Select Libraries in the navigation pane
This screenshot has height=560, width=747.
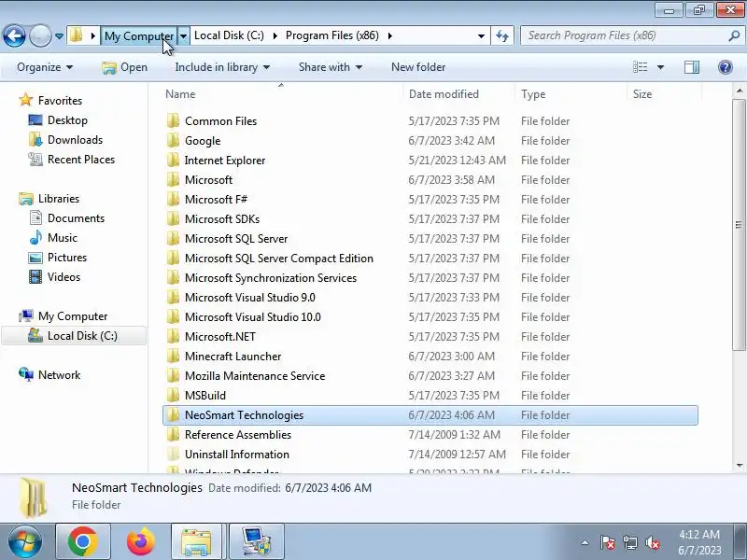[59, 199]
